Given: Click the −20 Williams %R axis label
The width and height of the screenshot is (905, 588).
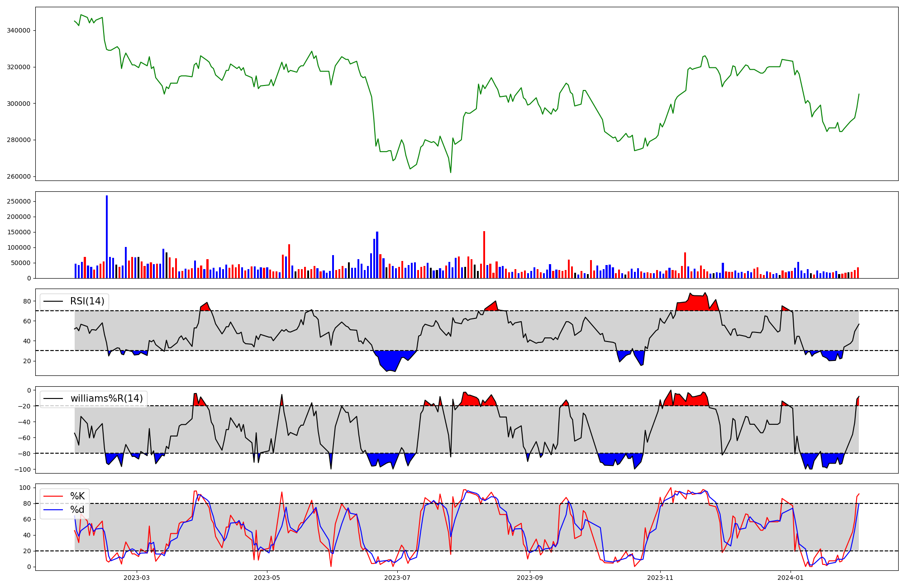Looking at the screenshot, I should [x=24, y=406].
